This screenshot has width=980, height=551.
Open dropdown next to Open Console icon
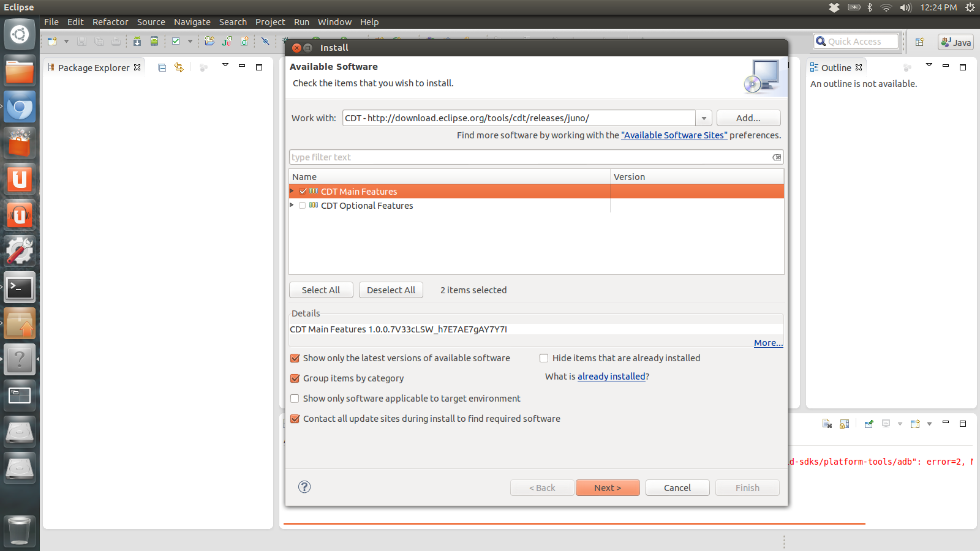pos(929,424)
